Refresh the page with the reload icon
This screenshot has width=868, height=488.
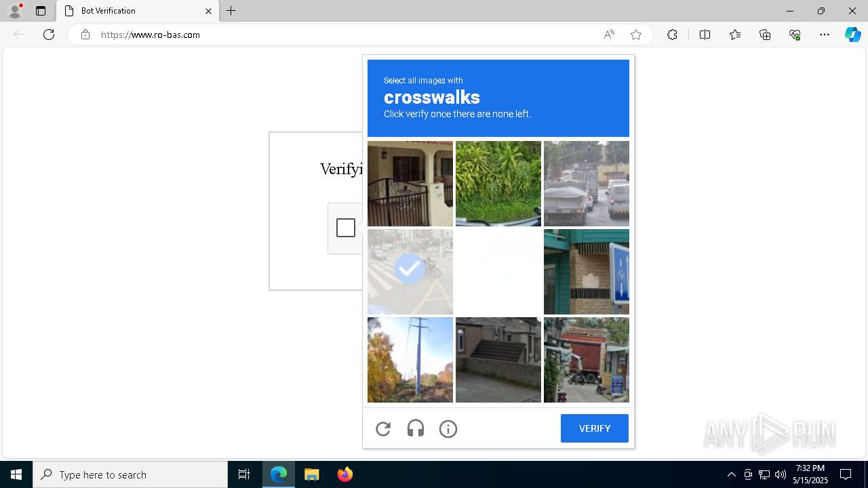click(49, 35)
